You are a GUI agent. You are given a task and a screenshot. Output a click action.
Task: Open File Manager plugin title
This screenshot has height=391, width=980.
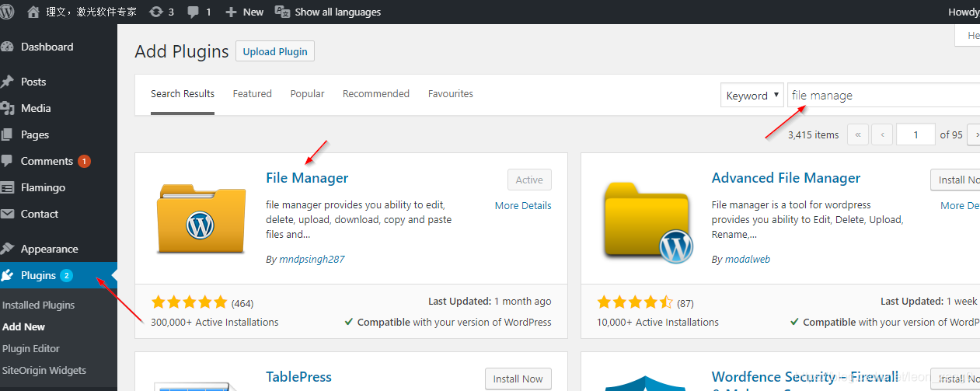(307, 178)
